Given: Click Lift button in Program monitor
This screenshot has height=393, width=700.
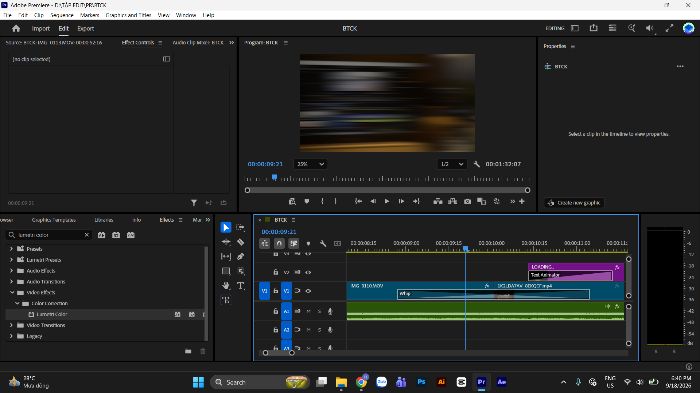Looking at the screenshot, I should (x=438, y=201).
